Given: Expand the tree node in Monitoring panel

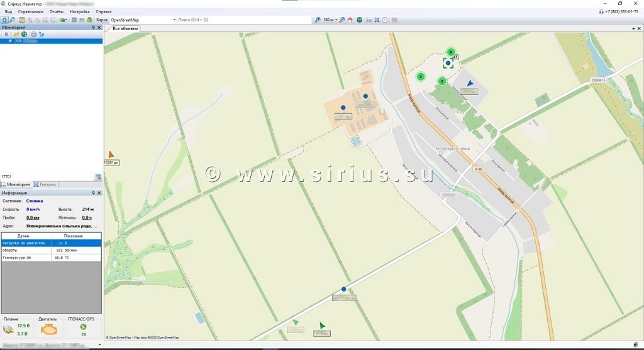Looking at the screenshot, I should [x=6, y=34].
